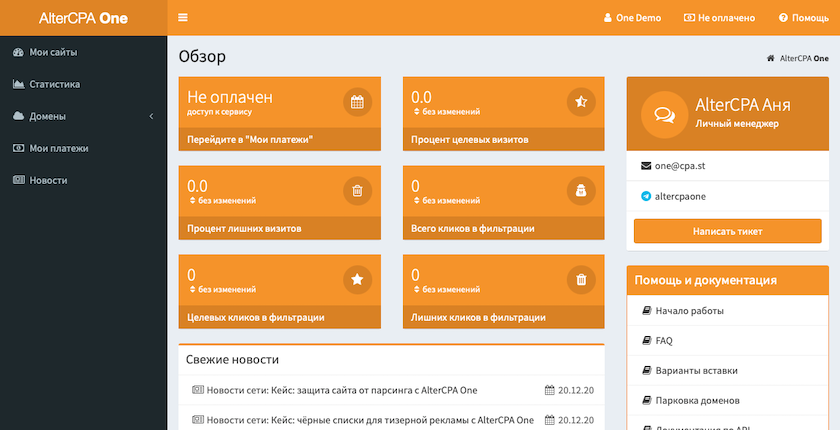Open the Не оплачено payment status

point(719,18)
